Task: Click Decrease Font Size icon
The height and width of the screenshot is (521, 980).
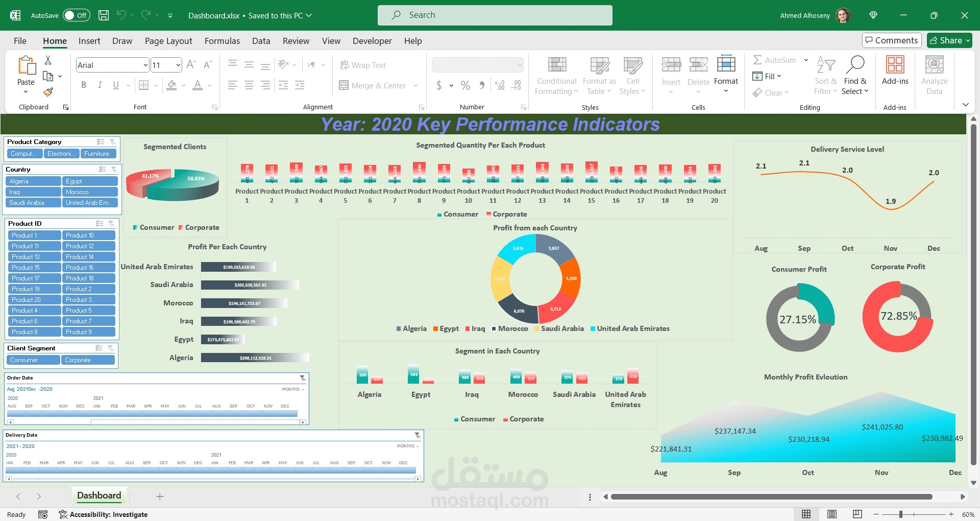Action: pos(207,65)
